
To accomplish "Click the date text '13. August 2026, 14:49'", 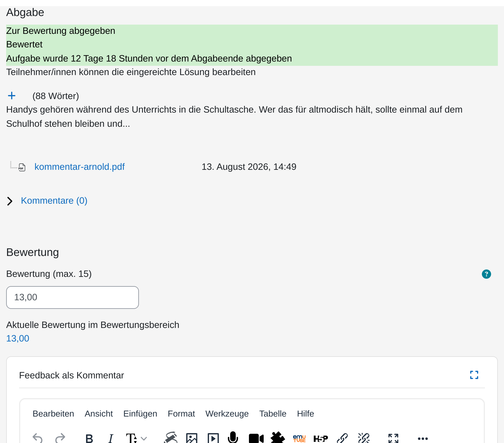I will click(x=249, y=167).
